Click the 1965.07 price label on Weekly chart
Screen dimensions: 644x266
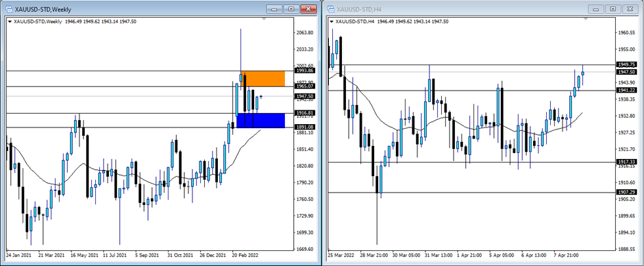(304, 86)
